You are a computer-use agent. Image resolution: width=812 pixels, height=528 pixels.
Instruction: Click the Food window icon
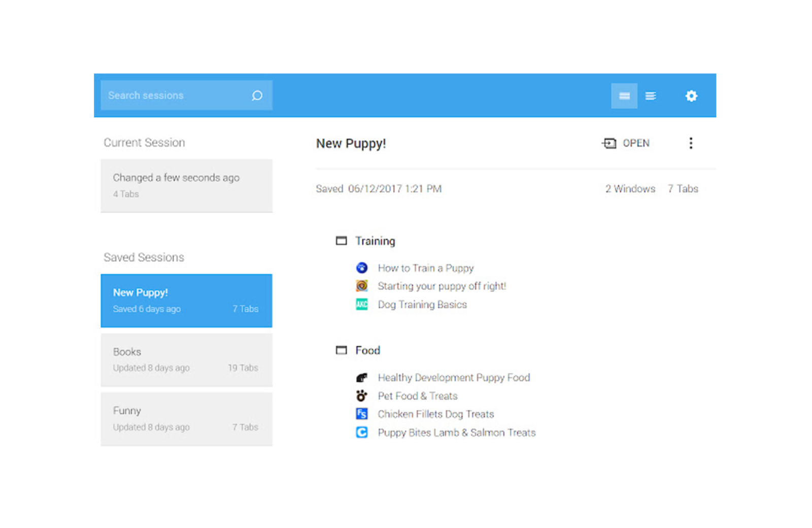point(342,350)
